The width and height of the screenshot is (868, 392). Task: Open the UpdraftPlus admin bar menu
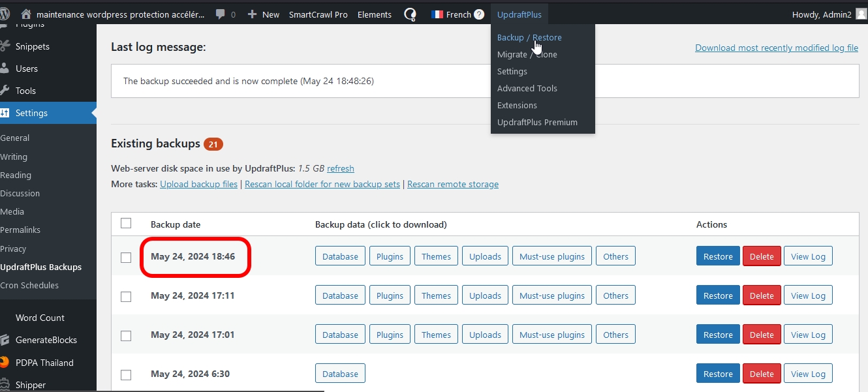click(519, 14)
